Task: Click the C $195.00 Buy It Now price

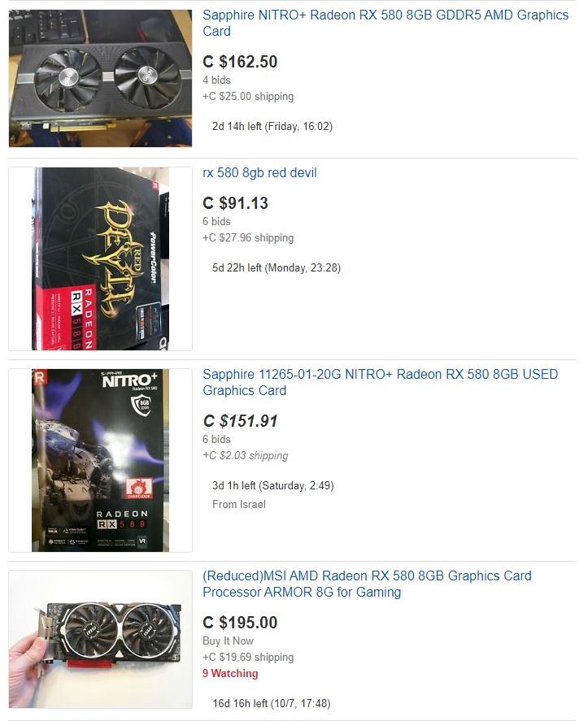Action: (x=240, y=623)
